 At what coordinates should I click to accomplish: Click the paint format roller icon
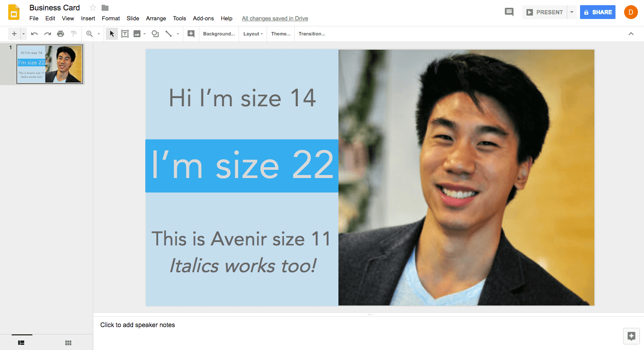coord(73,34)
